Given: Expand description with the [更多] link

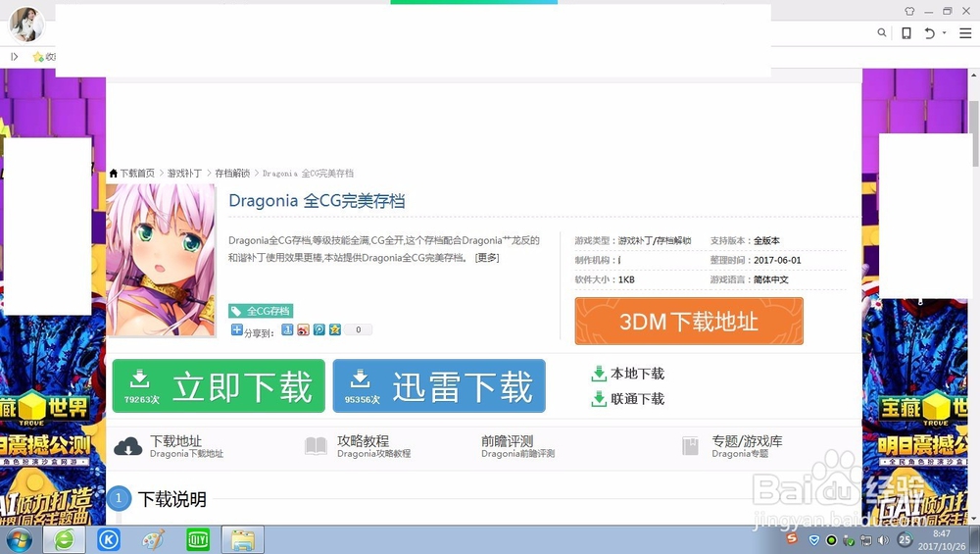Looking at the screenshot, I should pos(487,258).
